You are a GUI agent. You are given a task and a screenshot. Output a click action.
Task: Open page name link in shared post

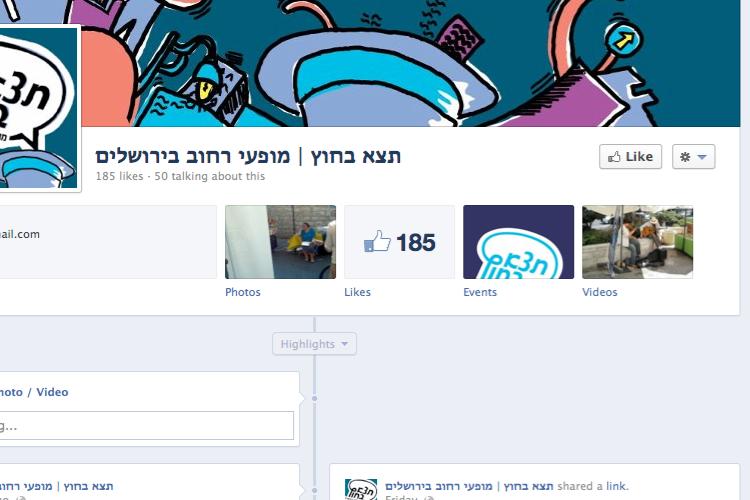tap(469, 486)
